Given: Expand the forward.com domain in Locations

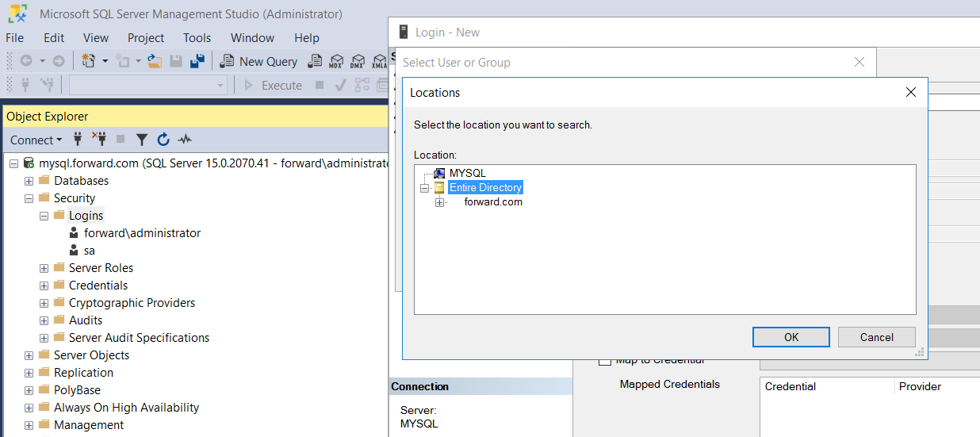Looking at the screenshot, I should coord(439,202).
